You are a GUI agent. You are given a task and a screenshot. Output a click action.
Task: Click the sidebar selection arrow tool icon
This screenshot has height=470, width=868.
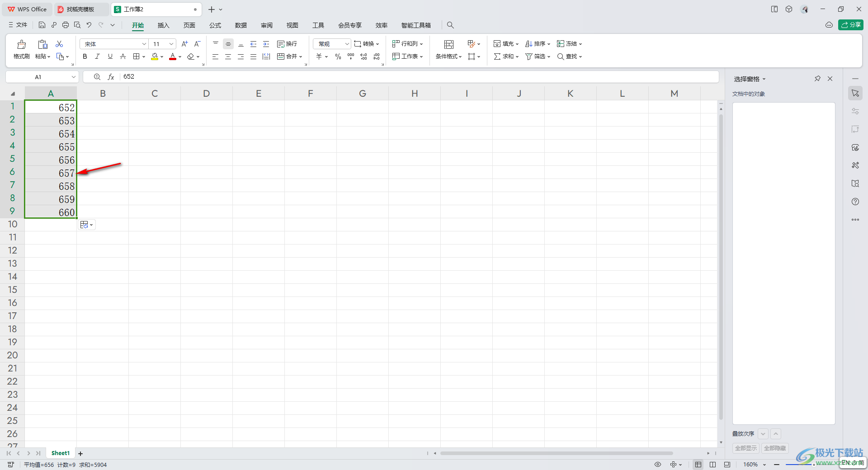click(x=855, y=93)
